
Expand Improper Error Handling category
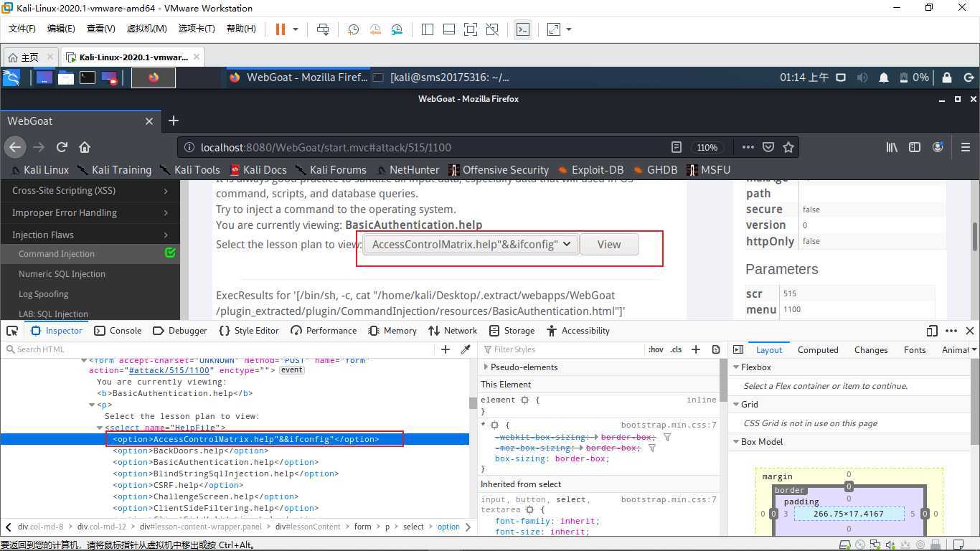click(x=90, y=212)
